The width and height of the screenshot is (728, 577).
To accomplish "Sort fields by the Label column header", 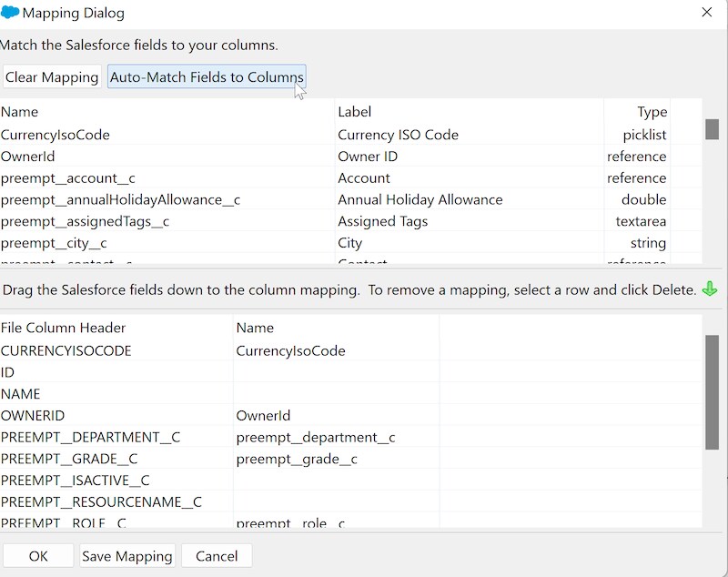I will (355, 112).
